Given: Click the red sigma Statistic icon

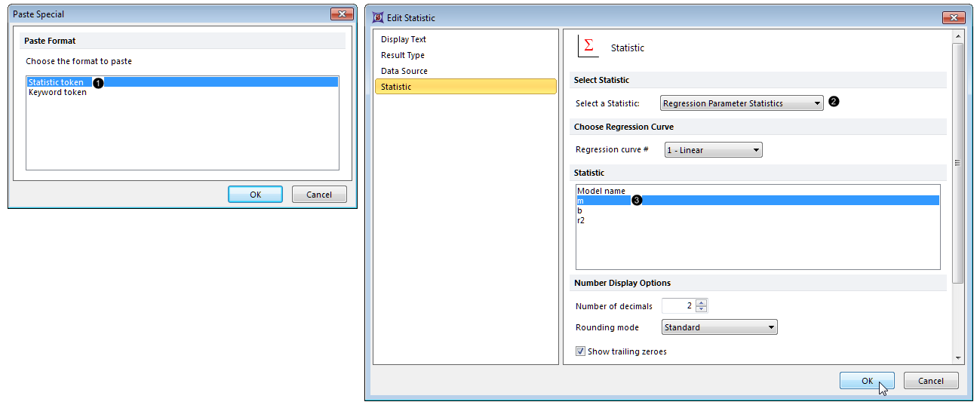Looking at the screenshot, I should point(588,46).
